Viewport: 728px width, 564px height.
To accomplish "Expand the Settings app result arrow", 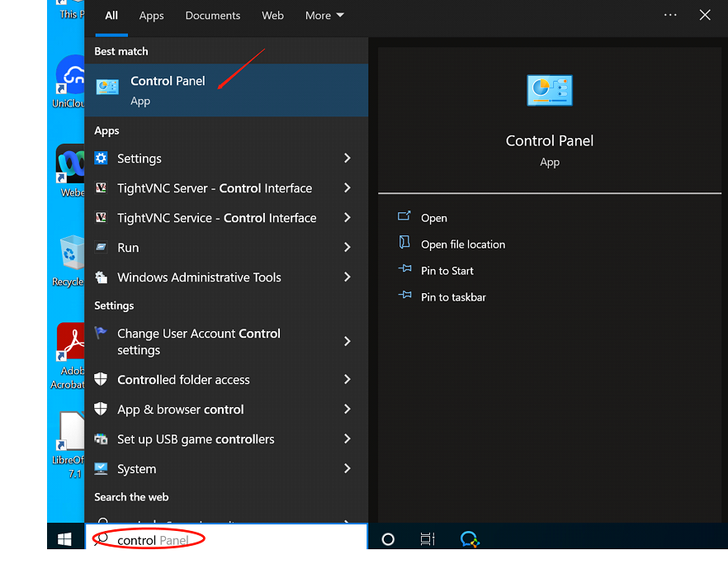I will coord(347,159).
